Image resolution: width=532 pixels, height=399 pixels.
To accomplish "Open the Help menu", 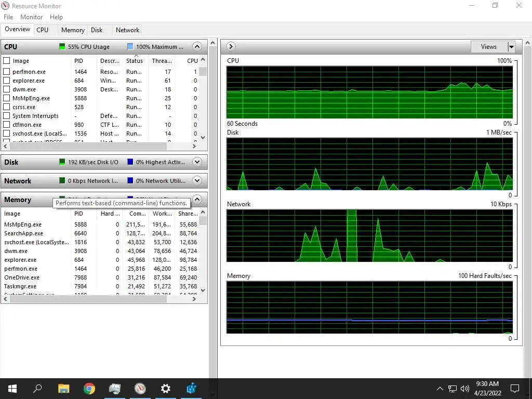I will 56,17.
